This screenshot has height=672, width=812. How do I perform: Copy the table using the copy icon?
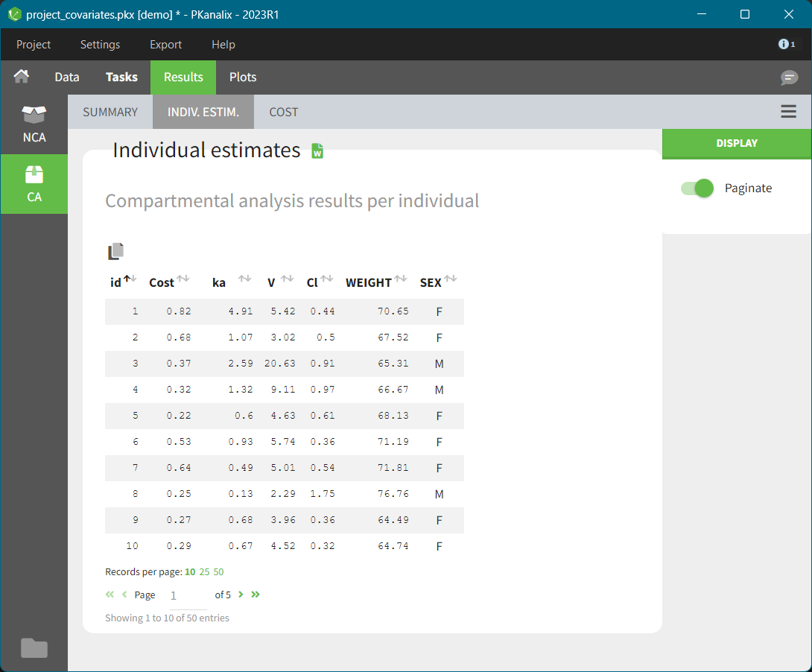tap(115, 252)
